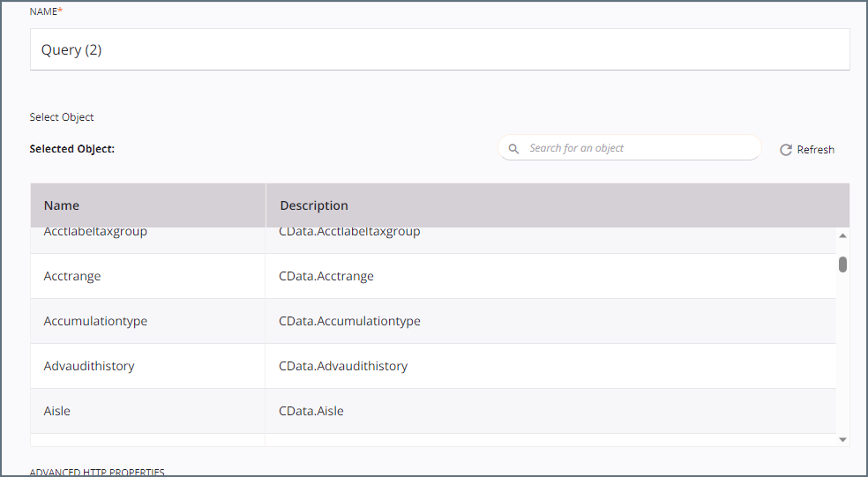Choose the Advaudithistory object
Screen dimensions: 868x477
(433, 366)
